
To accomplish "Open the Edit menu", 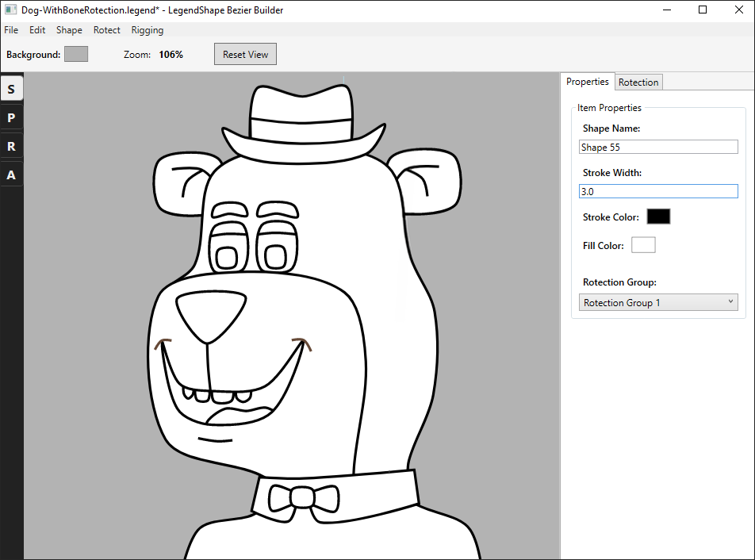I will point(37,30).
